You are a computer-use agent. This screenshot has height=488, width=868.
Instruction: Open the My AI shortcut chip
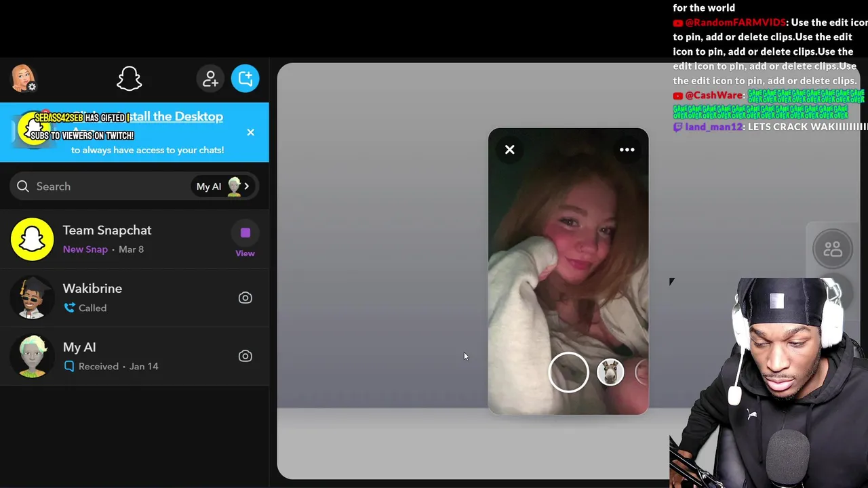click(x=223, y=186)
